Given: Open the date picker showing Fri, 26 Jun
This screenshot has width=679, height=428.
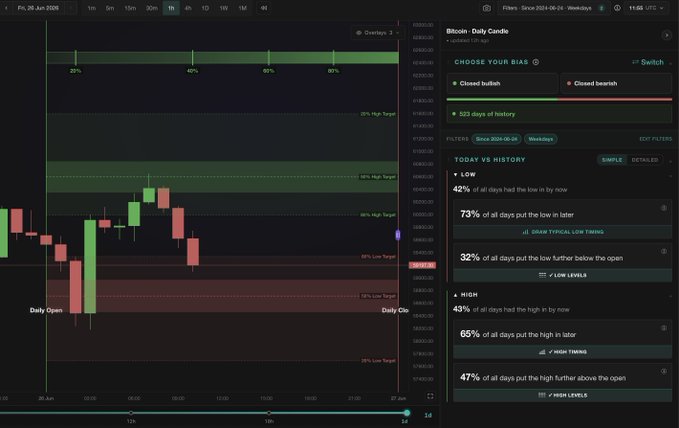Looking at the screenshot, I should [x=38, y=8].
